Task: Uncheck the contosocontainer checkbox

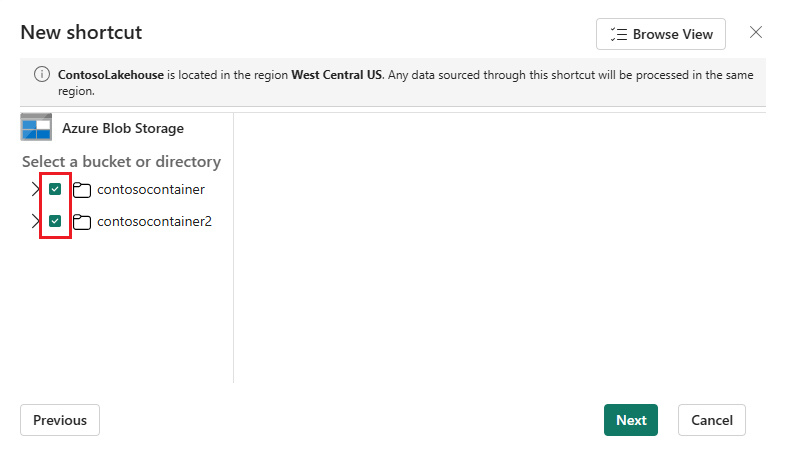Action: click(x=55, y=189)
